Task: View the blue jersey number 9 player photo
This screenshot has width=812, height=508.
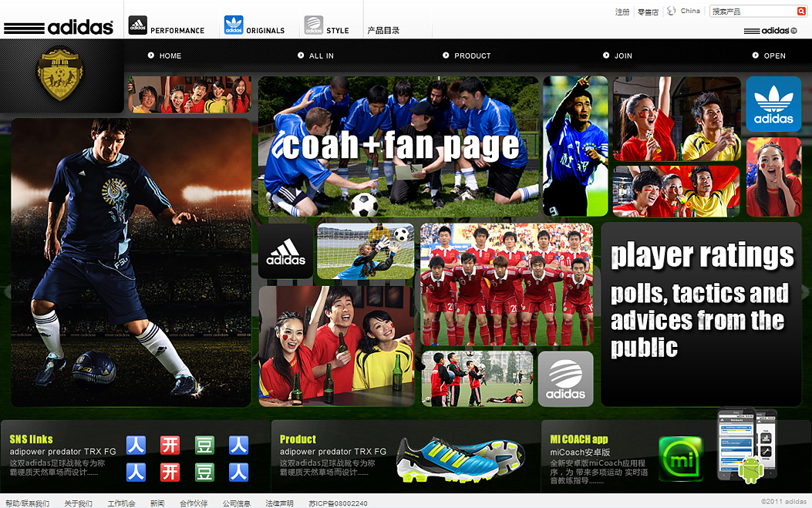Action: click(575, 146)
